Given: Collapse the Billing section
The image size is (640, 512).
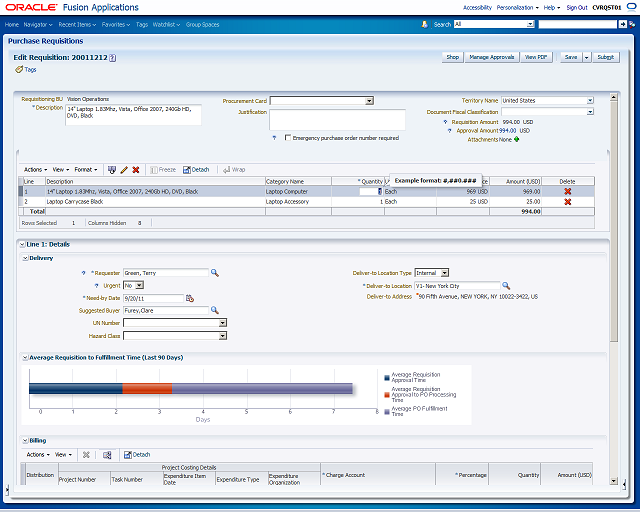Looking at the screenshot, I should [x=25, y=441].
